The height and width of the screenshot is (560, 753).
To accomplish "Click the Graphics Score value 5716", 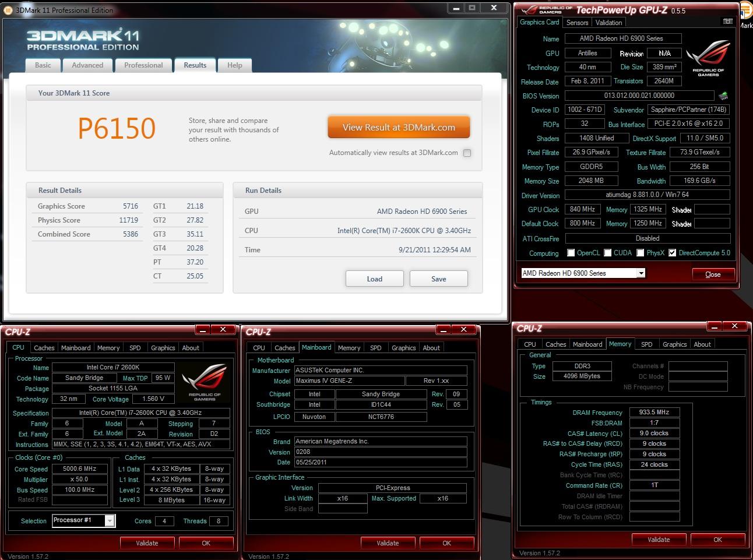I will click(x=131, y=206).
